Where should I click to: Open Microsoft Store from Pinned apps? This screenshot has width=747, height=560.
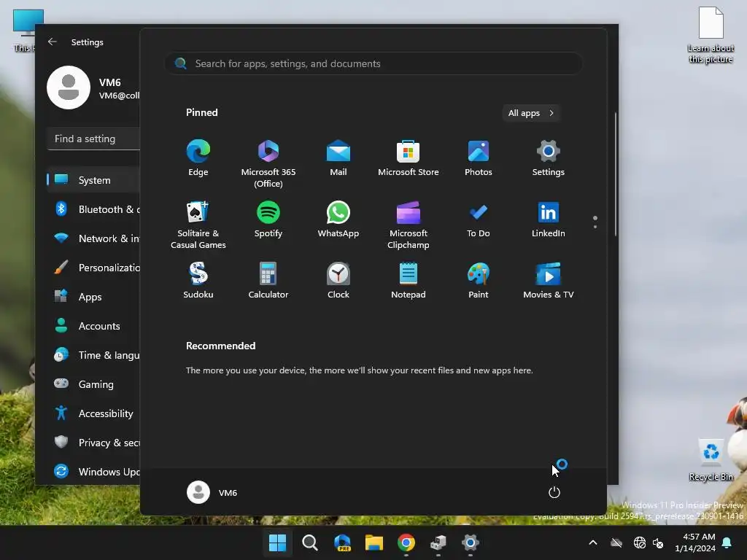409,158
